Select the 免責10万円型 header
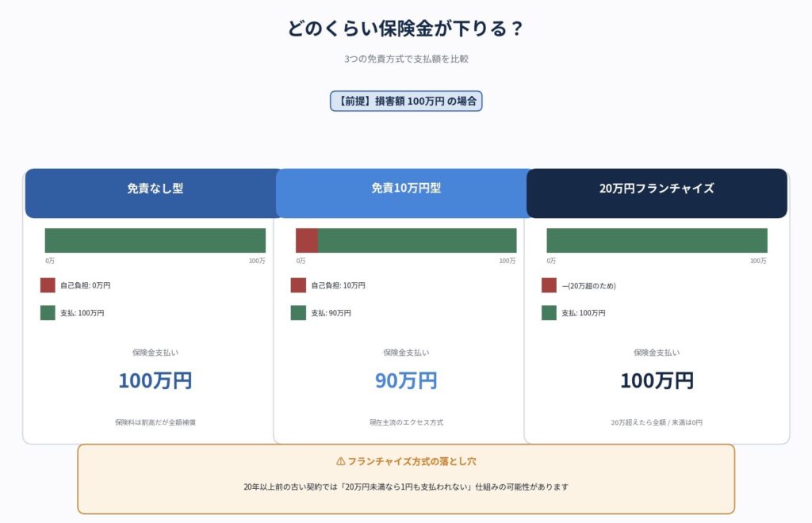Viewport: 812px width, 523px height. 405,193
